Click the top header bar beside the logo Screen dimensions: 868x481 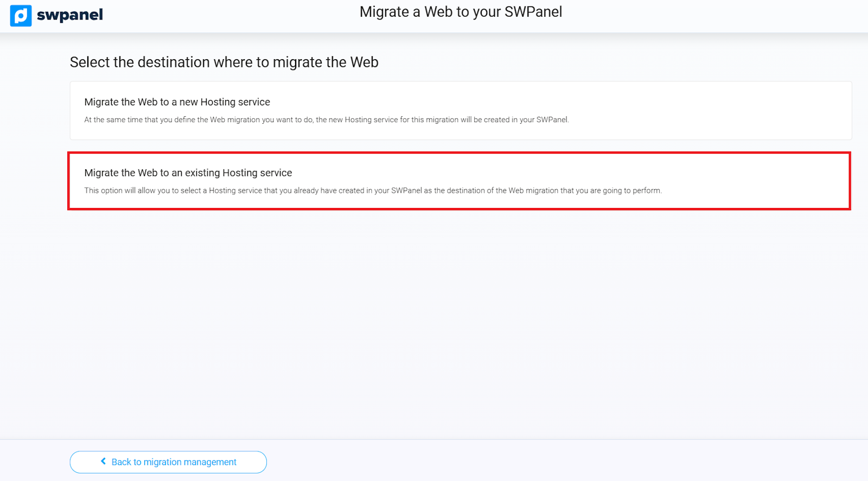[x=217, y=16]
